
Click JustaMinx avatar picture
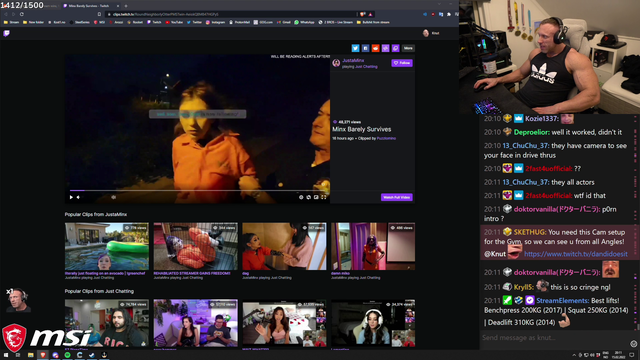336,63
